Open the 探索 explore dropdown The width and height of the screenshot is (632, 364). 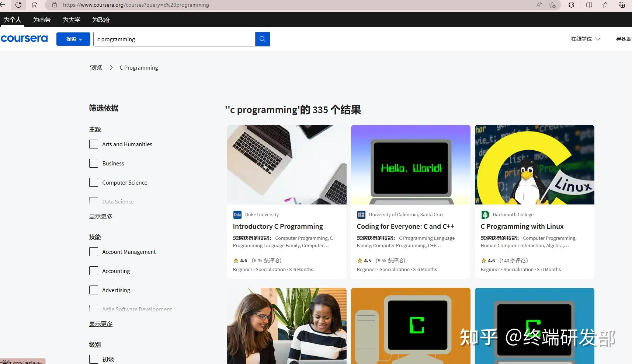[x=73, y=39]
